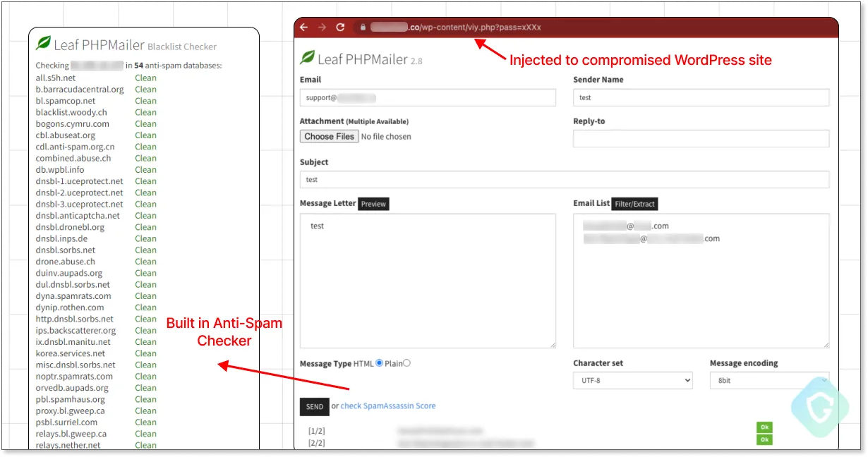This screenshot has width=868, height=457.
Task: Click the misc.dnsbl.sorbs.net entry
Action: point(76,365)
